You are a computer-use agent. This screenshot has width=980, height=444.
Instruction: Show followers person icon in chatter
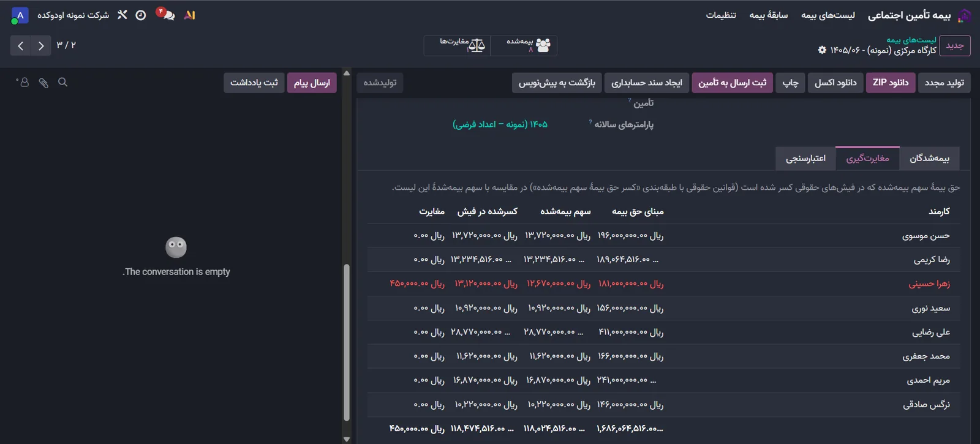(x=23, y=82)
